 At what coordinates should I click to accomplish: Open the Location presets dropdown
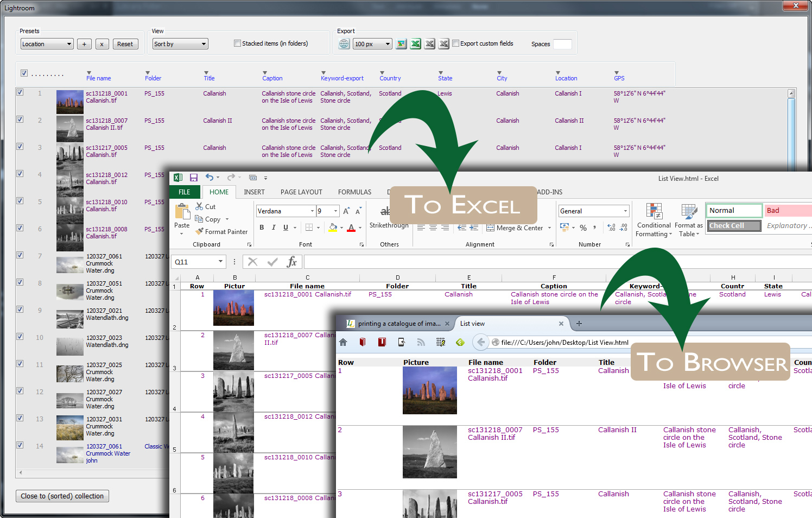pyautogui.click(x=47, y=44)
